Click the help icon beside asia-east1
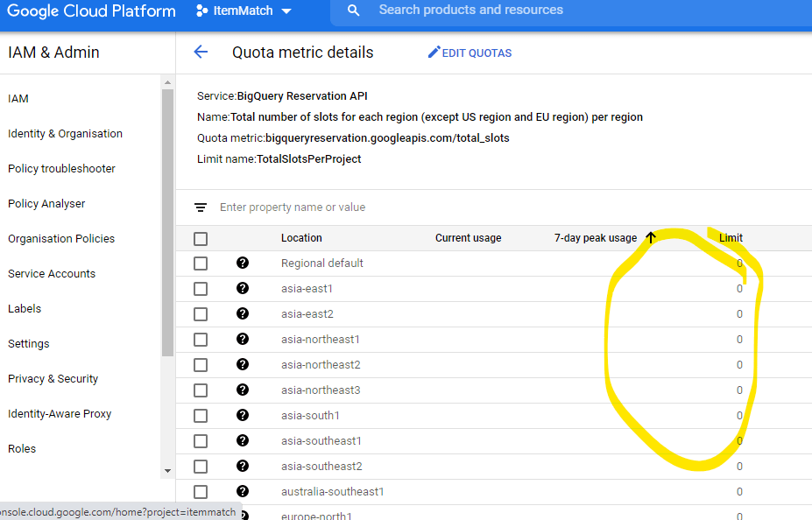 (243, 288)
